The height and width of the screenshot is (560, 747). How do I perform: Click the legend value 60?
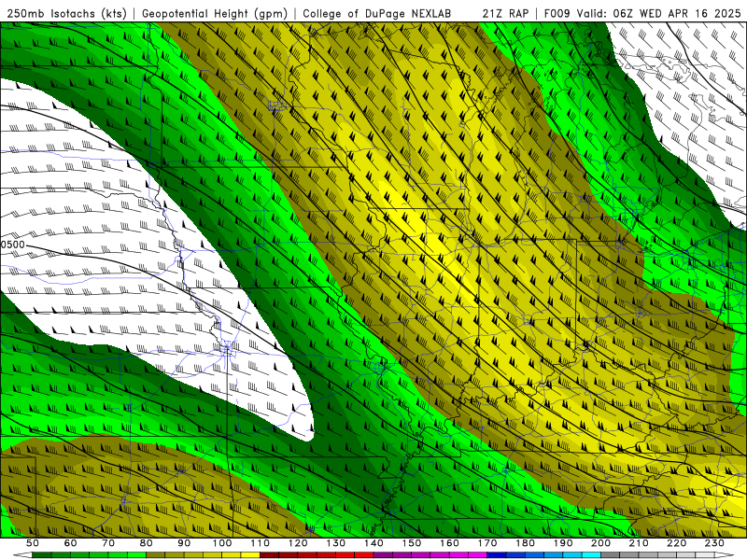point(70,543)
